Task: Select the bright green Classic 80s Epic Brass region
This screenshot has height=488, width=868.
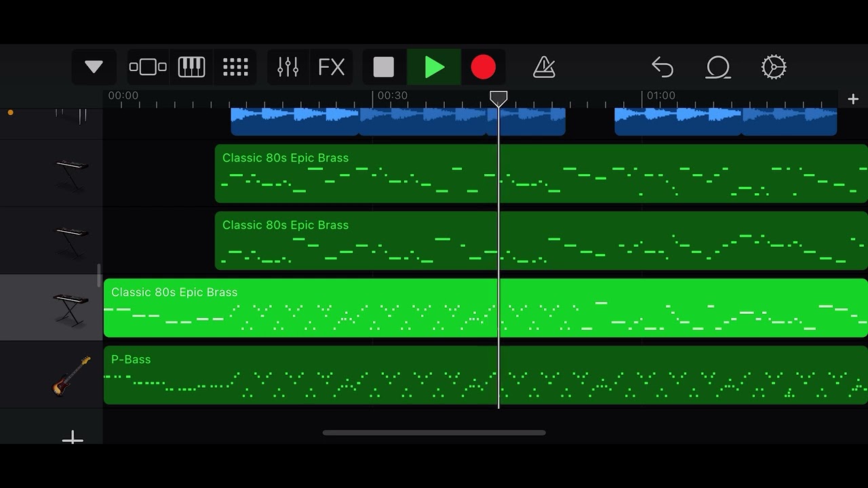Action: (x=486, y=308)
